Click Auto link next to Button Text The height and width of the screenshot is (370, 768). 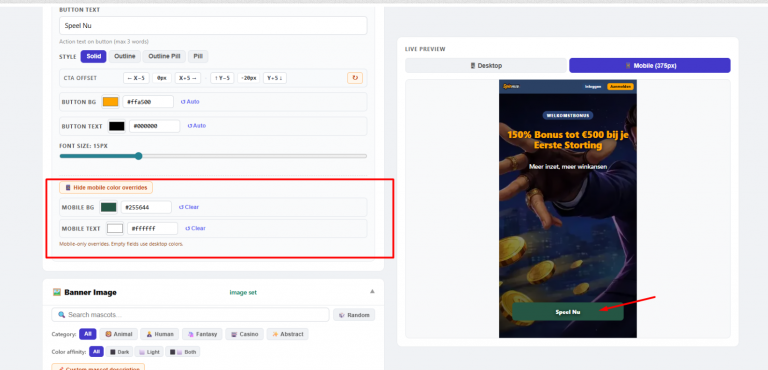pos(196,126)
